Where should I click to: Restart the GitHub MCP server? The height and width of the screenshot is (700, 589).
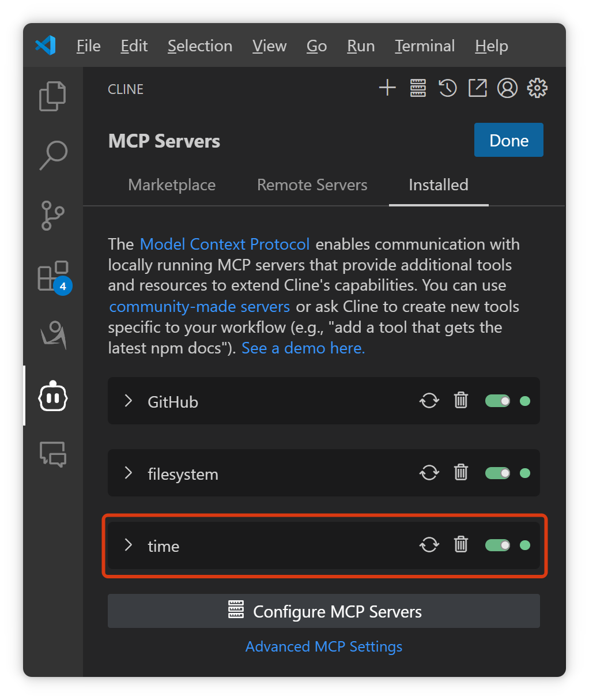pyautogui.click(x=429, y=401)
